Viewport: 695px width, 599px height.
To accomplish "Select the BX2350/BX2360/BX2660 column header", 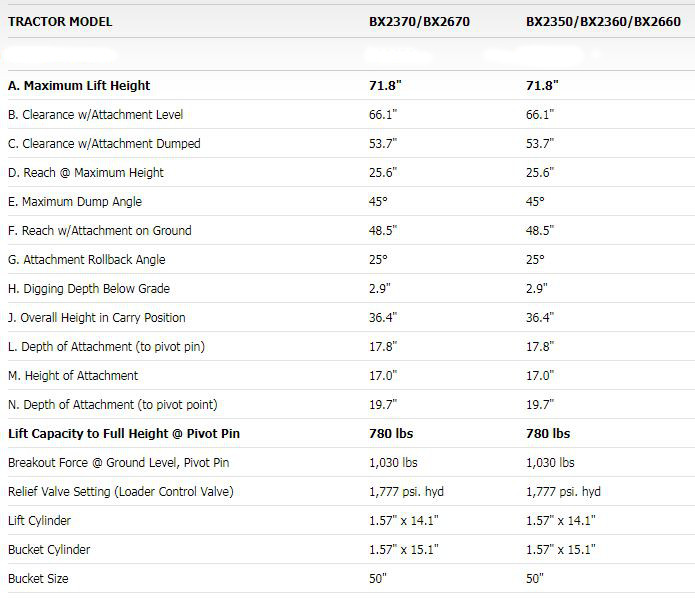I will (x=602, y=21).
